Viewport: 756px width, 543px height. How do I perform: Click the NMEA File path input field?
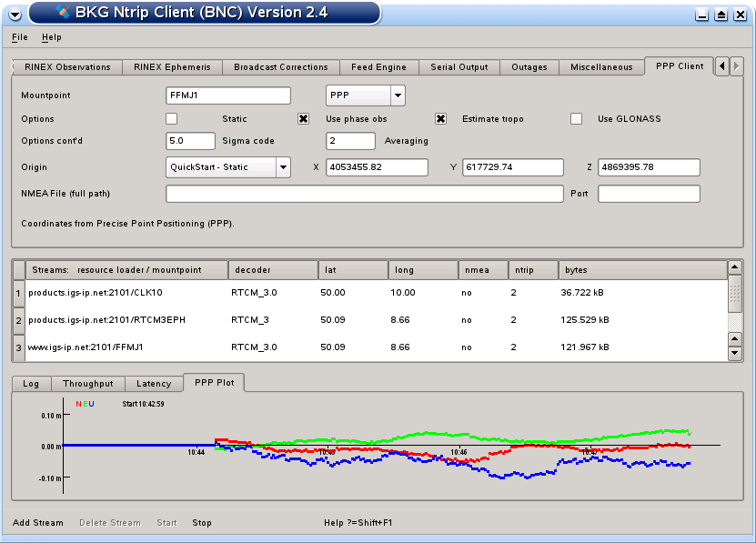point(364,194)
